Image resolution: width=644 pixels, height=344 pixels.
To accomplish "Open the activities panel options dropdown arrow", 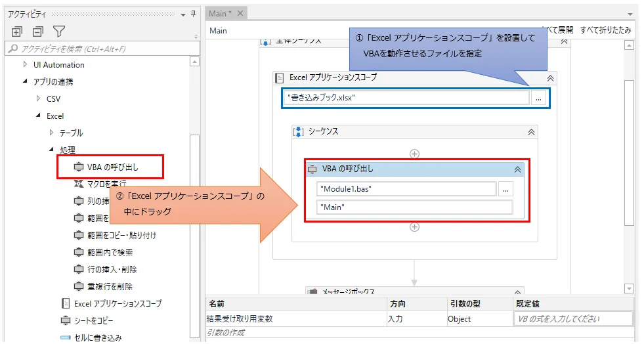I will [x=183, y=15].
